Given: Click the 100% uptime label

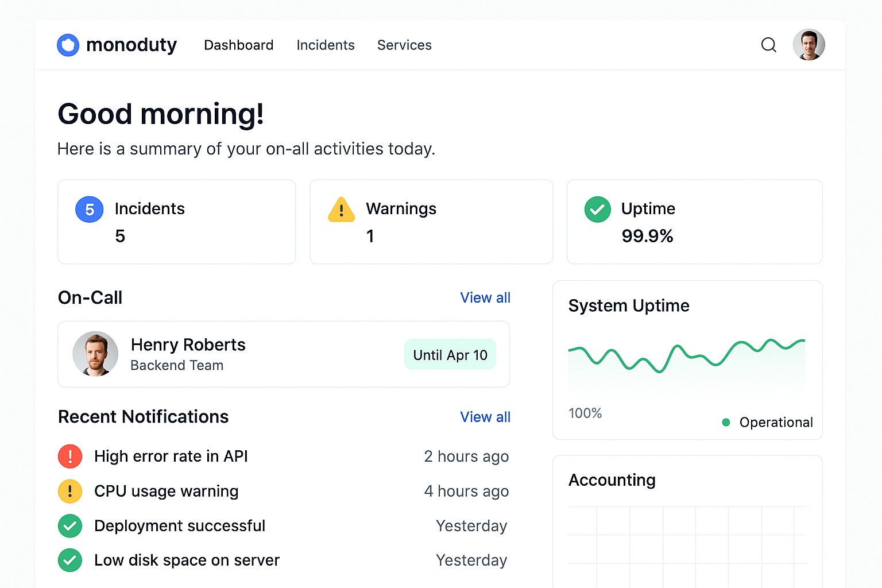Looking at the screenshot, I should click(x=585, y=413).
